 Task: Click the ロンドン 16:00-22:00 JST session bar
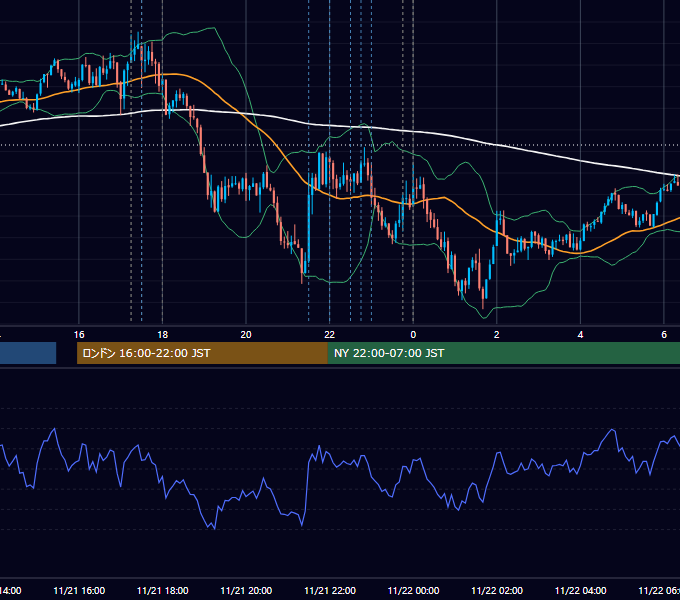[x=202, y=353]
